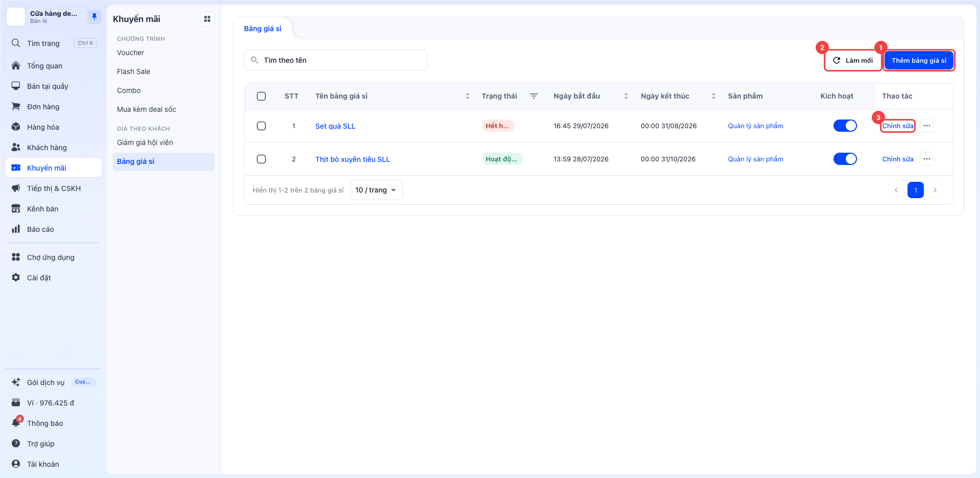Sort by Ngày bắt đầu column arrows
Viewport: 980px width, 478px height.
[x=626, y=96]
